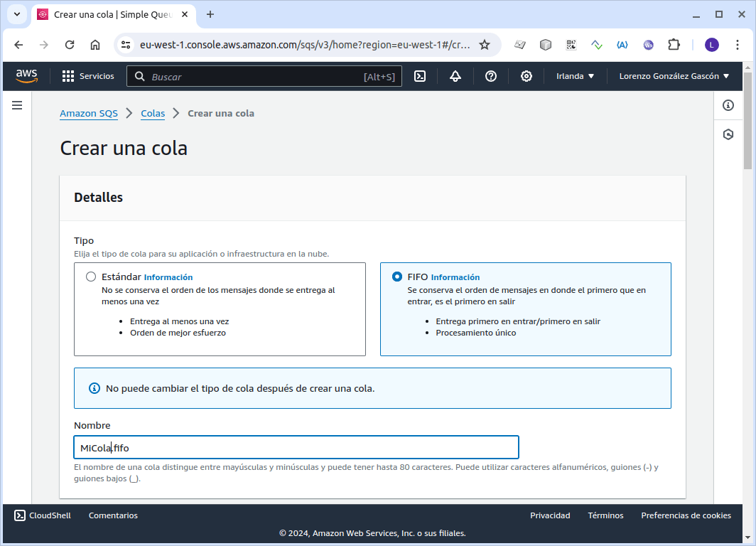Open Términos link
Viewport: 756px width, 546px height.
click(x=605, y=515)
